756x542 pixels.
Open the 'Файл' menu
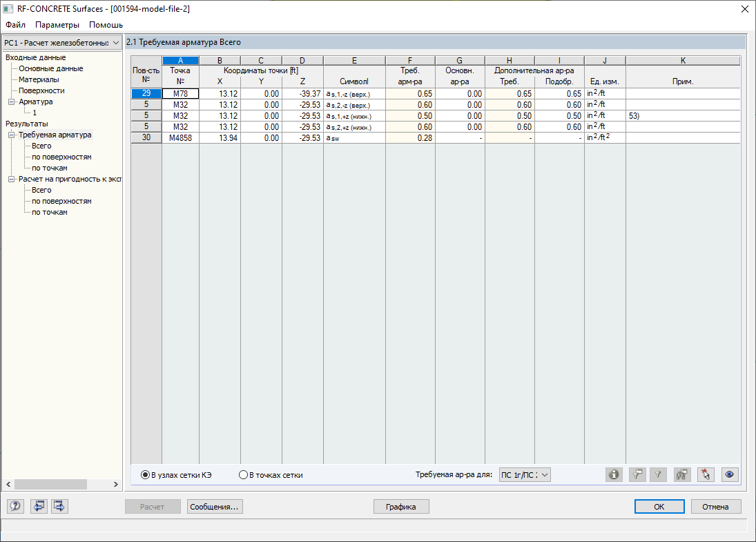pos(15,25)
